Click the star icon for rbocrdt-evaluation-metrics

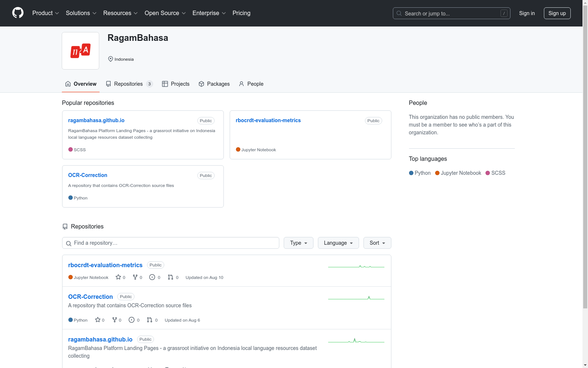[x=118, y=277]
